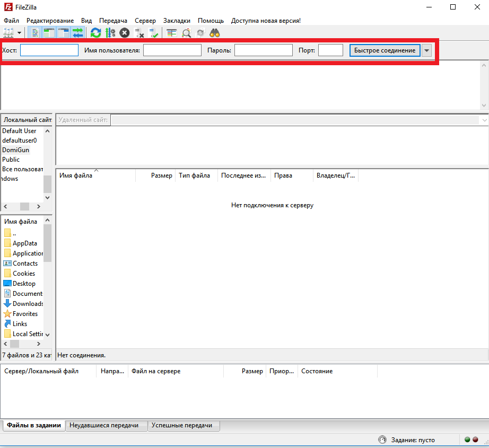Open the Site Manager icon

tap(8, 33)
